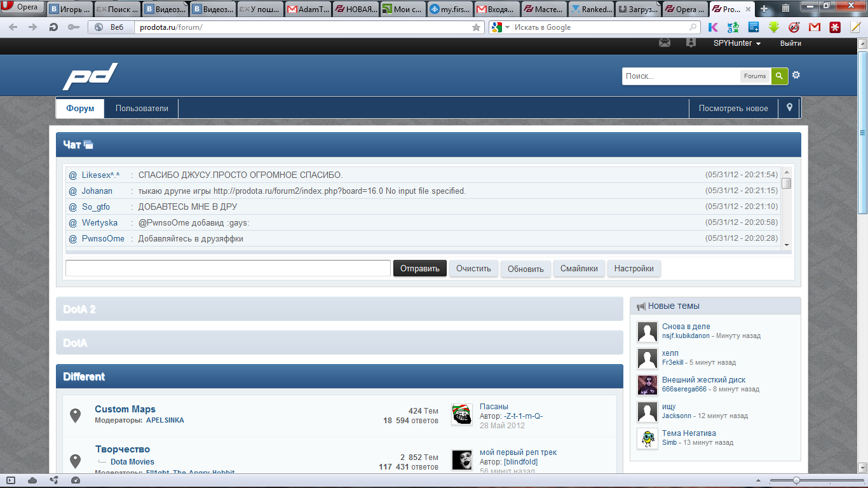Screen dimensions: 868x488
Task: Click the forum Поиск... search field
Action: coord(681,76)
